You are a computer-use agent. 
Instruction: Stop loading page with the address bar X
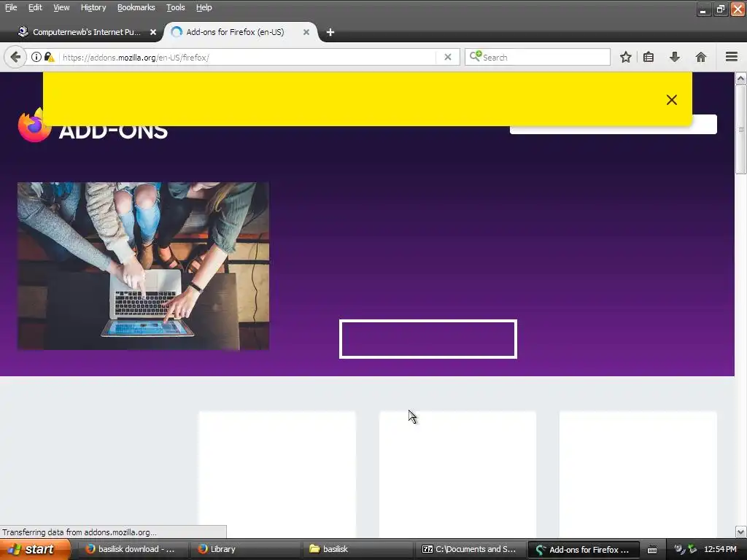pyautogui.click(x=447, y=57)
